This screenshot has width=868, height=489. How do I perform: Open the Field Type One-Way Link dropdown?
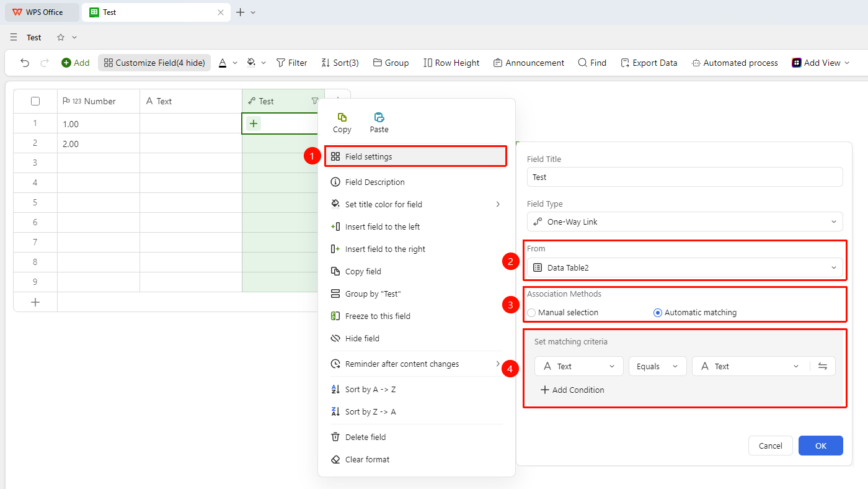685,222
